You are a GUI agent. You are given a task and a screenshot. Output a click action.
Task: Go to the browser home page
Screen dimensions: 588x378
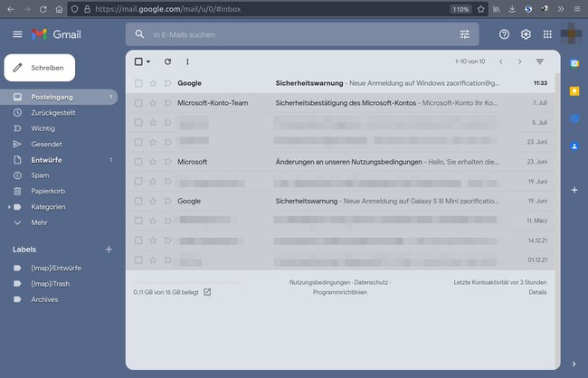[x=59, y=9]
